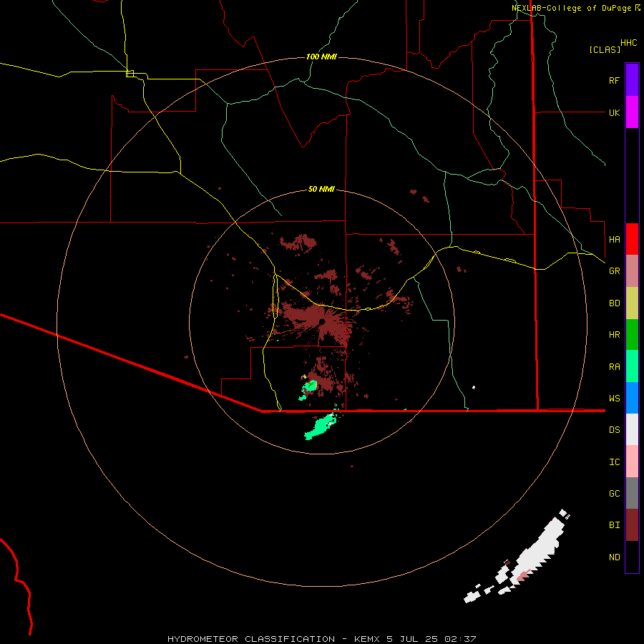
Task: Click the DS legend label
Action: [x=614, y=430]
